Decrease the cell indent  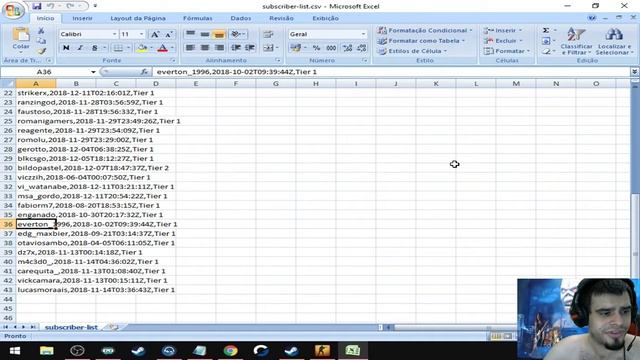click(x=236, y=48)
